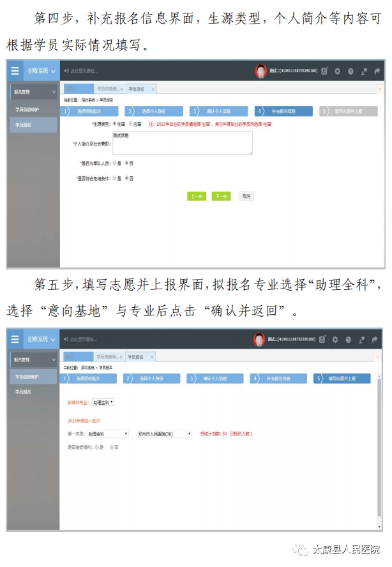This screenshot has height=567, width=392.
Task: Open 拟培训专业 dropdown showing 助理全科
Action: 103,402
